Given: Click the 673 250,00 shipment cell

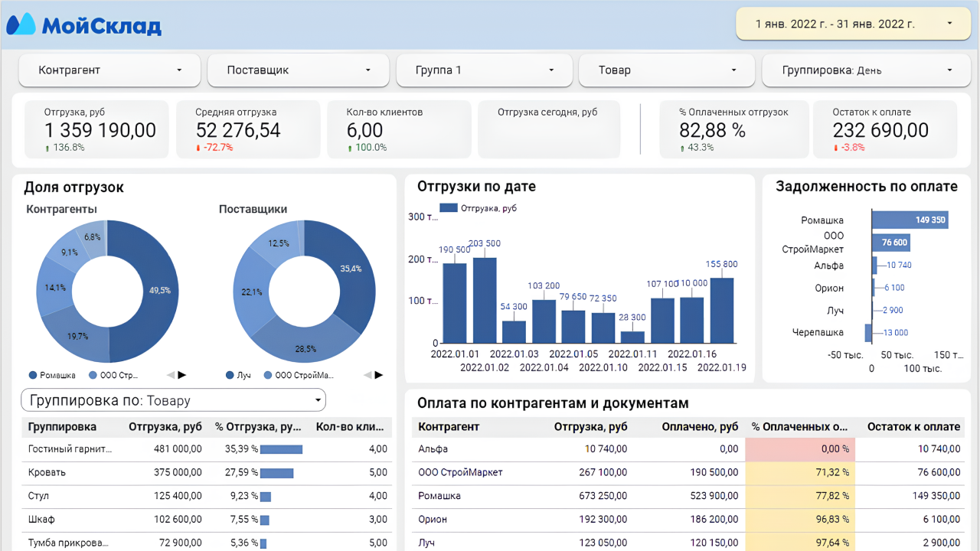Looking at the screenshot, I should tap(602, 496).
